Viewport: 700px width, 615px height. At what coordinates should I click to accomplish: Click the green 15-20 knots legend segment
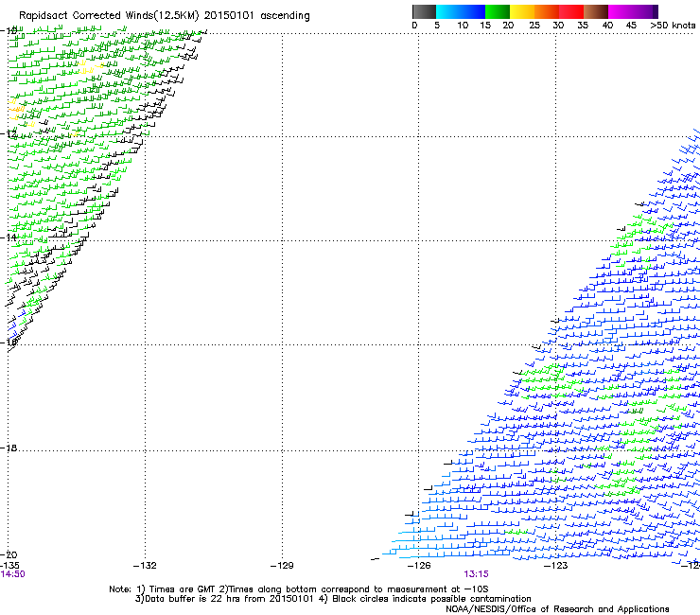498,11
